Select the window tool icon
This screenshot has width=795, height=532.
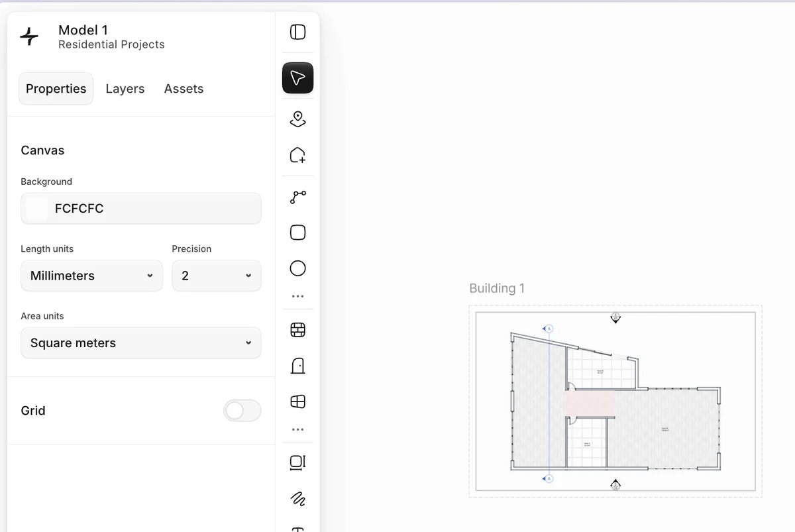pyautogui.click(x=298, y=401)
